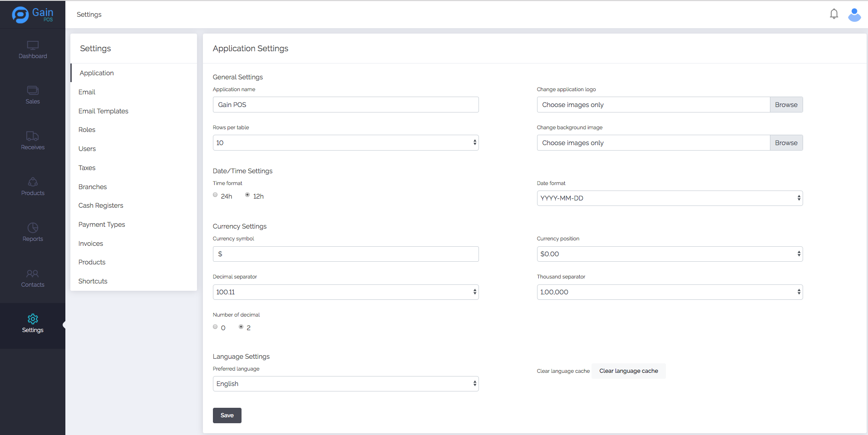This screenshot has height=435, width=868.
Task: Switch to Cash Registers settings
Action: (x=101, y=205)
